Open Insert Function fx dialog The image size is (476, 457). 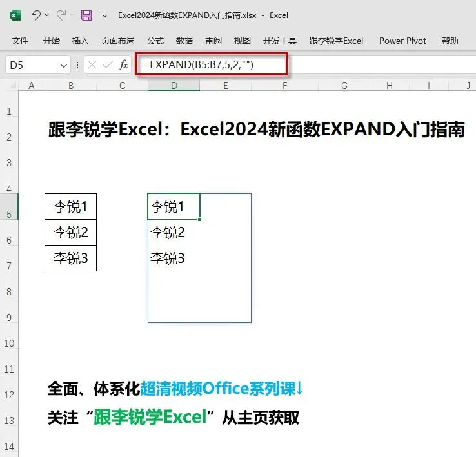point(123,64)
